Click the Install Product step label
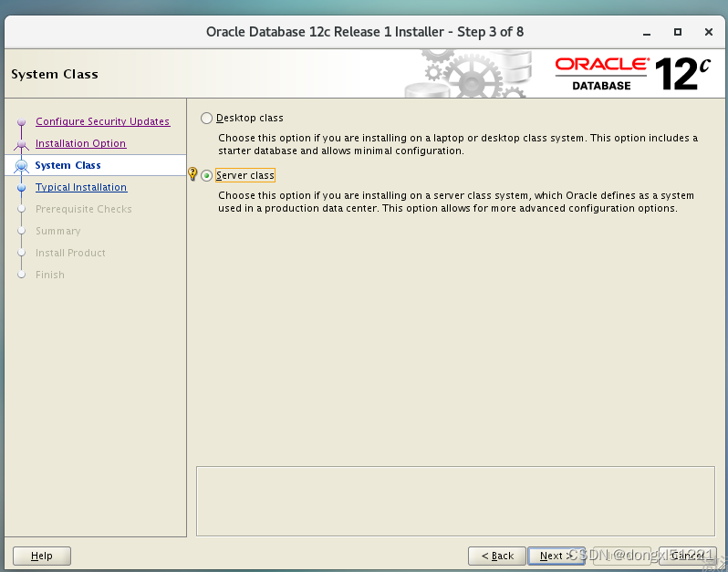Image resolution: width=728 pixels, height=572 pixels. point(70,253)
